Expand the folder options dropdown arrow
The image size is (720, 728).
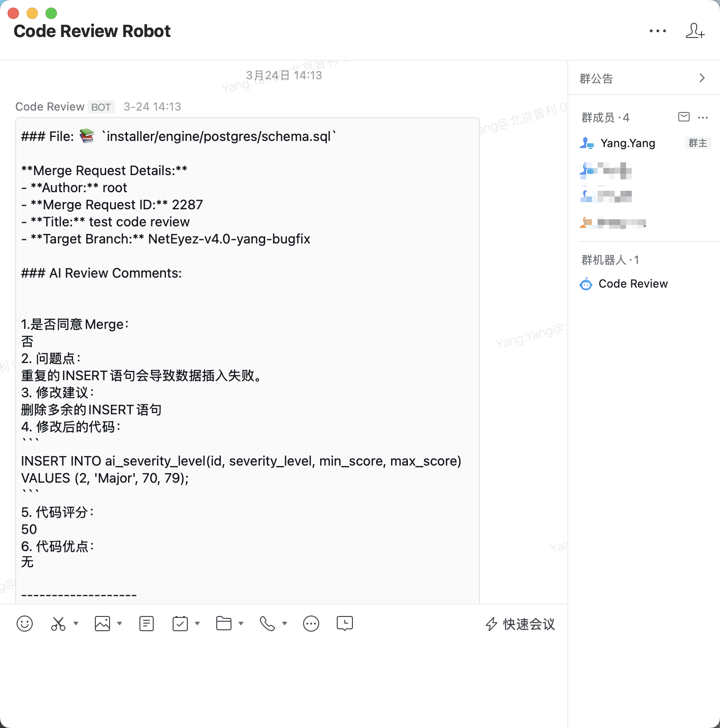pyautogui.click(x=241, y=623)
